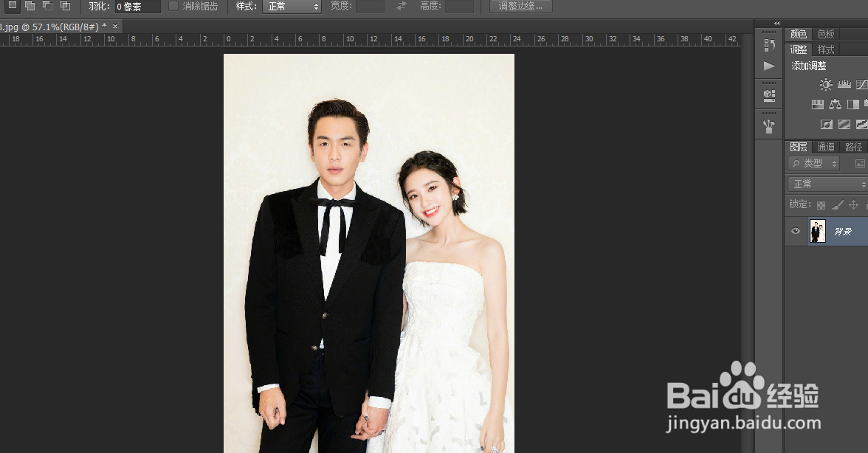Collapse the panels with double-arrow icon
This screenshot has width=868, height=453.
pyautogui.click(x=776, y=23)
